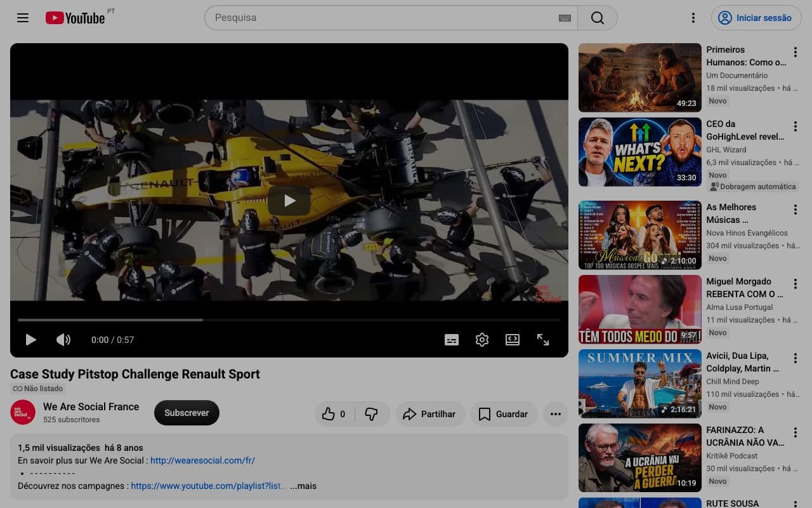
Task: Click Nova Hinos Evangélicos channel name
Action: tap(747, 233)
